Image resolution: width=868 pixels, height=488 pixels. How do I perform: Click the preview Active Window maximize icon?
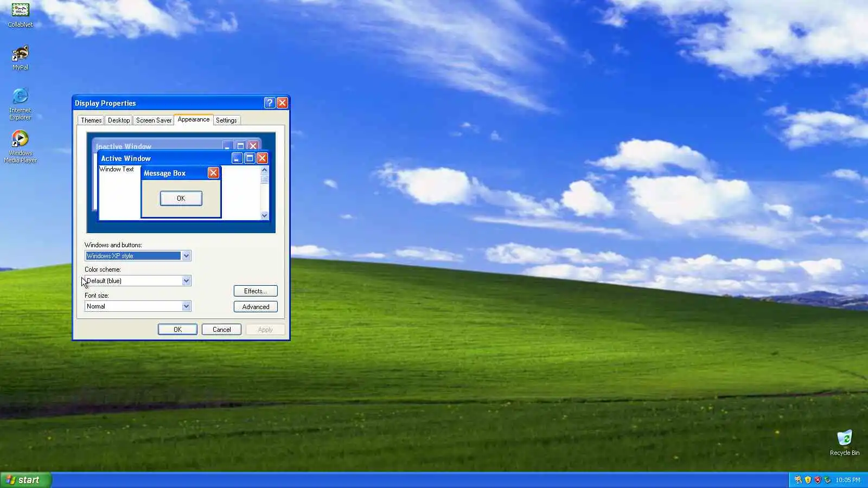(250, 158)
